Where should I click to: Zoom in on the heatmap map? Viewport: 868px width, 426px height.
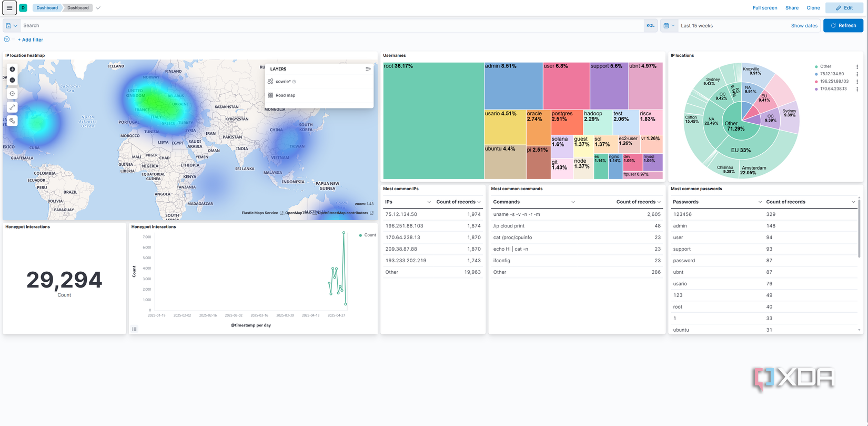click(12, 69)
